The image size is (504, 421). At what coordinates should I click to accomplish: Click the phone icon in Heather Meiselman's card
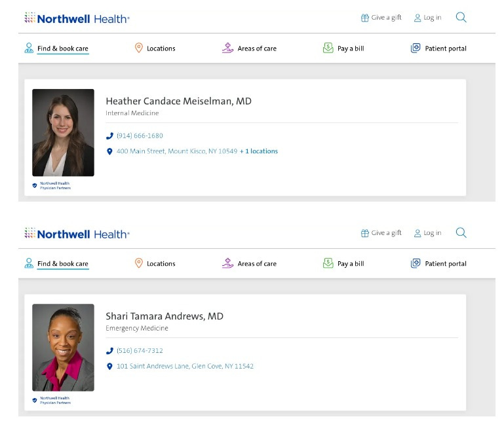tap(109, 136)
